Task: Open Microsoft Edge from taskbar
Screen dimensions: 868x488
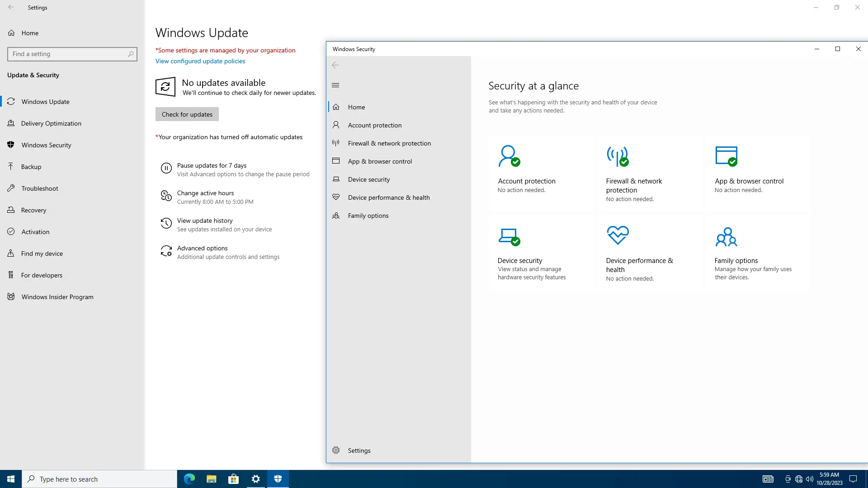Action: pyautogui.click(x=189, y=479)
